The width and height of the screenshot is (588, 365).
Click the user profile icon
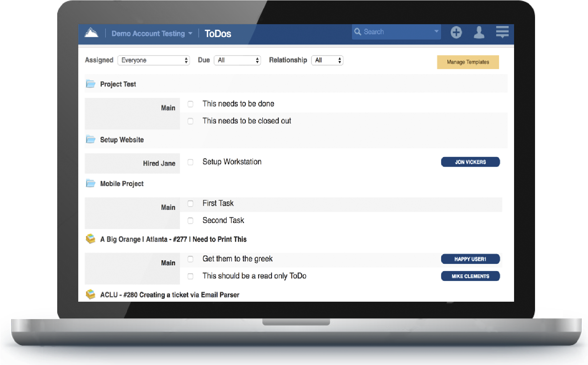click(479, 32)
